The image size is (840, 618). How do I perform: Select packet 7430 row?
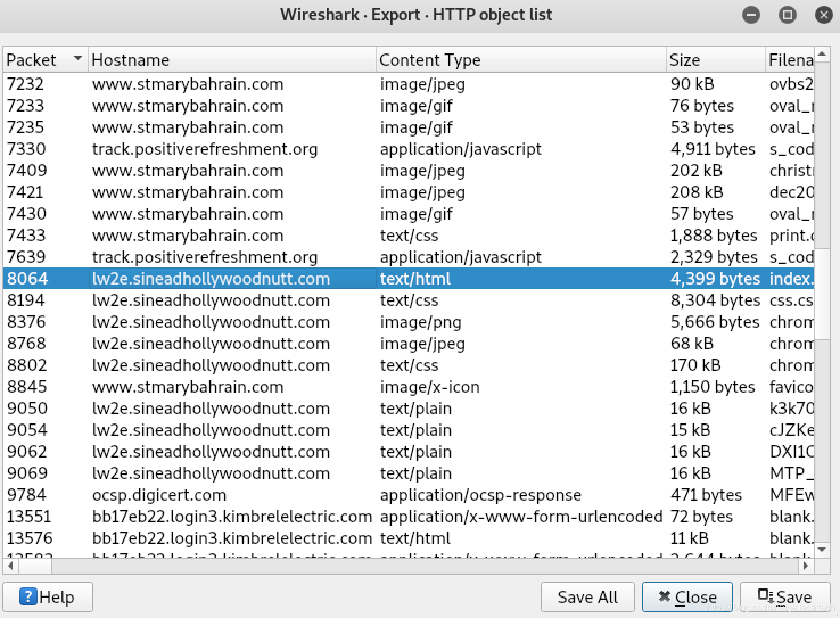point(409,213)
